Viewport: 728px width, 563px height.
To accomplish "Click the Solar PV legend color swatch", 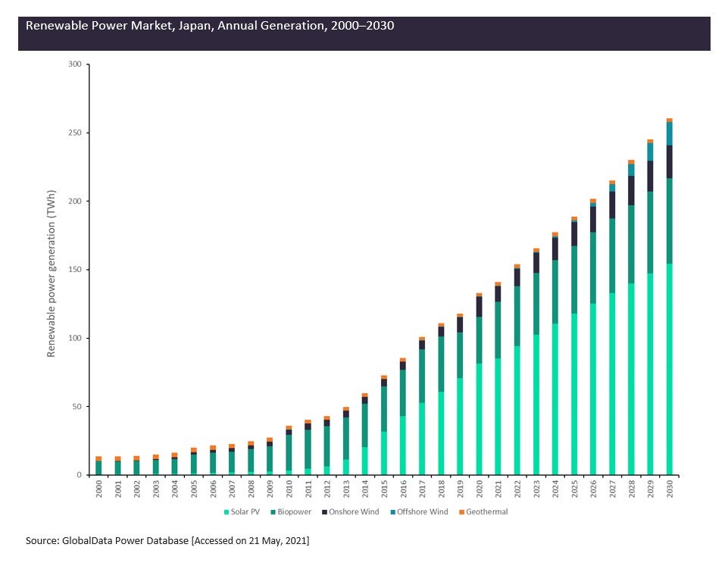I will [x=227, y=512].
